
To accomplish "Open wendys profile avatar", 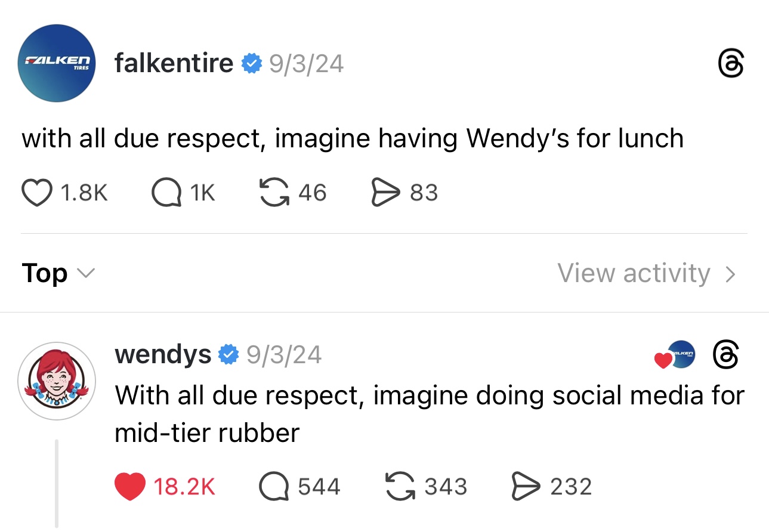I will click(x=57, y=381).
